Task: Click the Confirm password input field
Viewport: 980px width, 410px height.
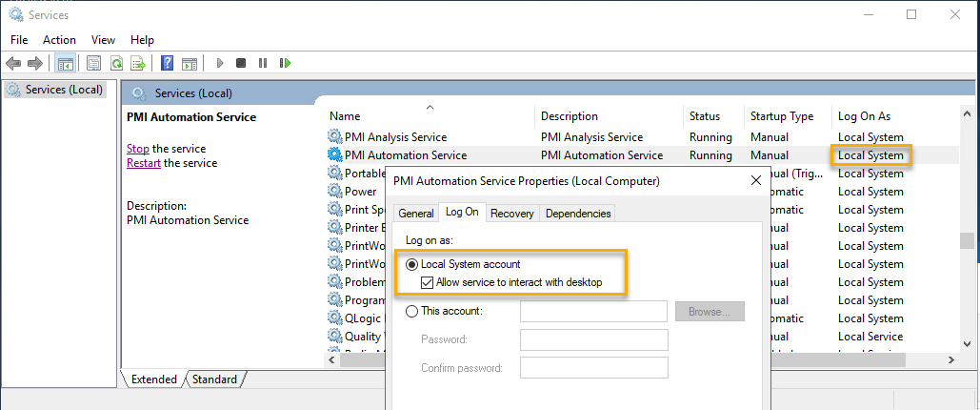Action: click(593, 367)
